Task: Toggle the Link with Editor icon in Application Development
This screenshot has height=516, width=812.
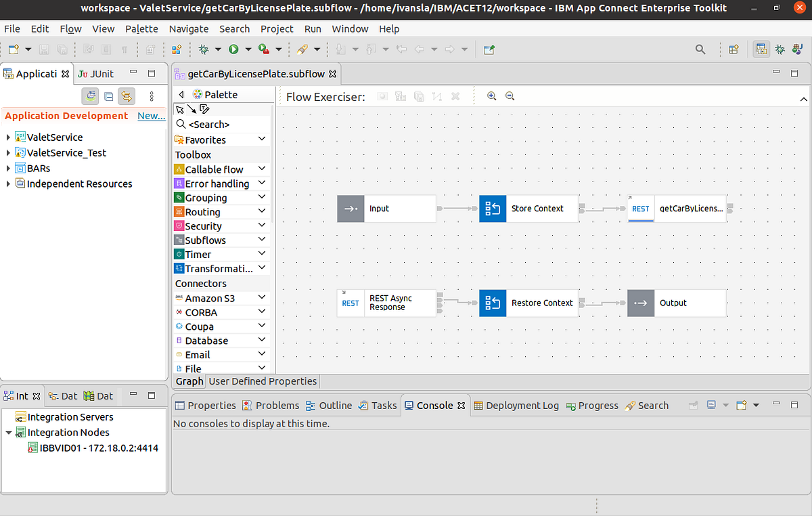Action: [x=127, y=95]
